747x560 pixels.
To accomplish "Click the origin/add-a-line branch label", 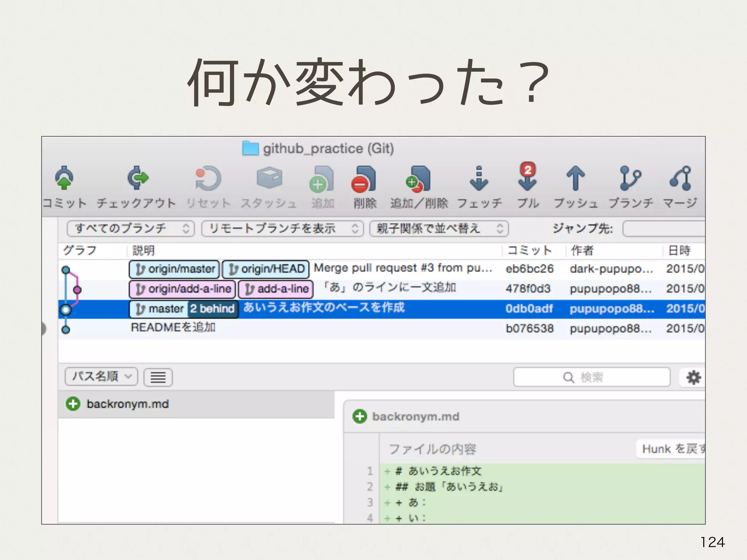I will coord(182,289).
